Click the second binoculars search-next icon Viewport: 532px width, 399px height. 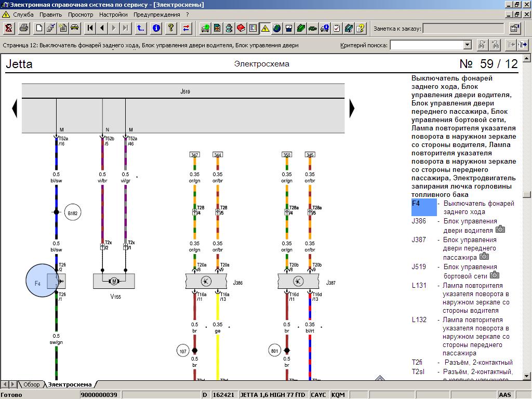(x=495, y=45)
